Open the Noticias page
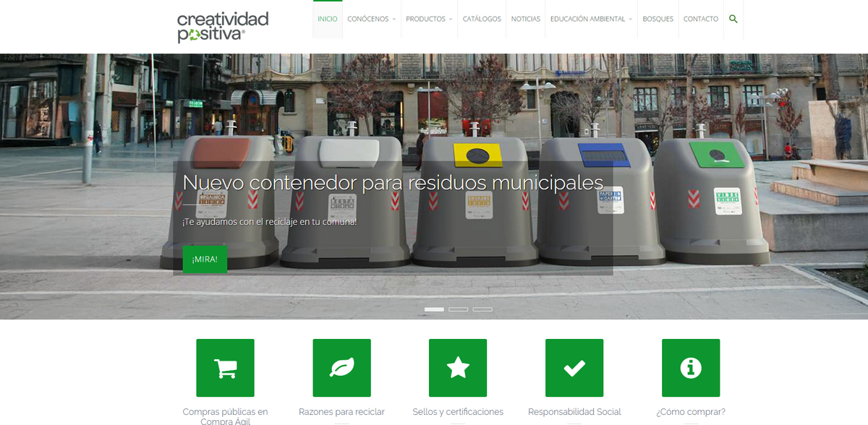Screen dimensions: 868x425 point(526,19)
